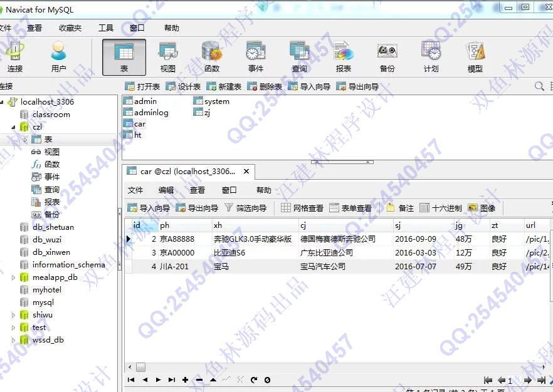Open 导入向导 in car table toolbar
The width and height of the screenshot is (553, 392).
149,208
